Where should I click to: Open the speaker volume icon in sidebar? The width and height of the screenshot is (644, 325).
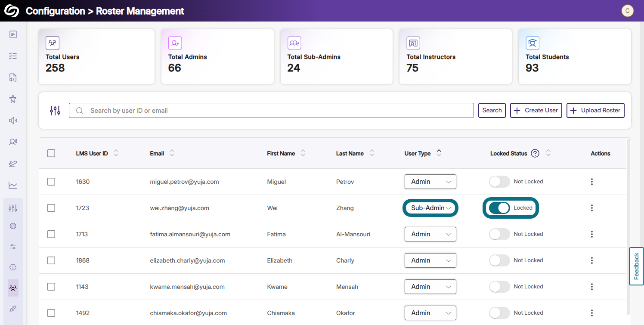(x=13, y=121)
